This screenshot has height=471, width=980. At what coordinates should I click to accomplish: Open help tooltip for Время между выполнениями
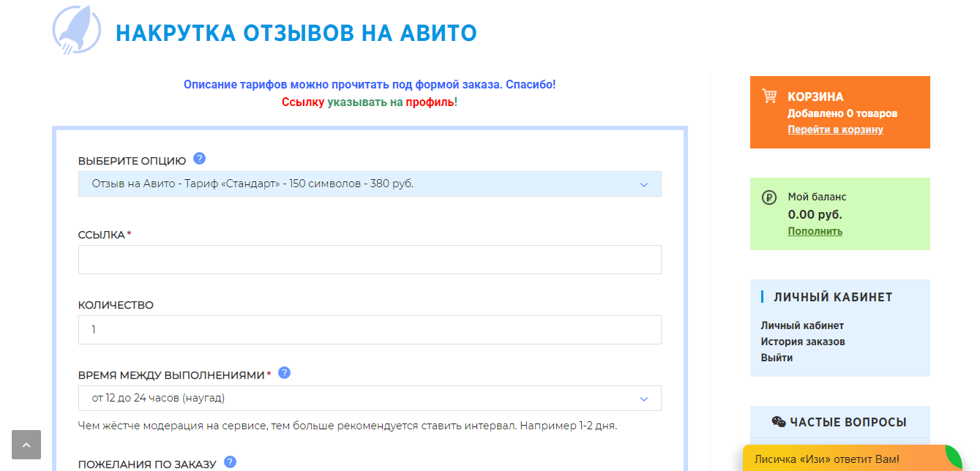click(x=285, y=373)
